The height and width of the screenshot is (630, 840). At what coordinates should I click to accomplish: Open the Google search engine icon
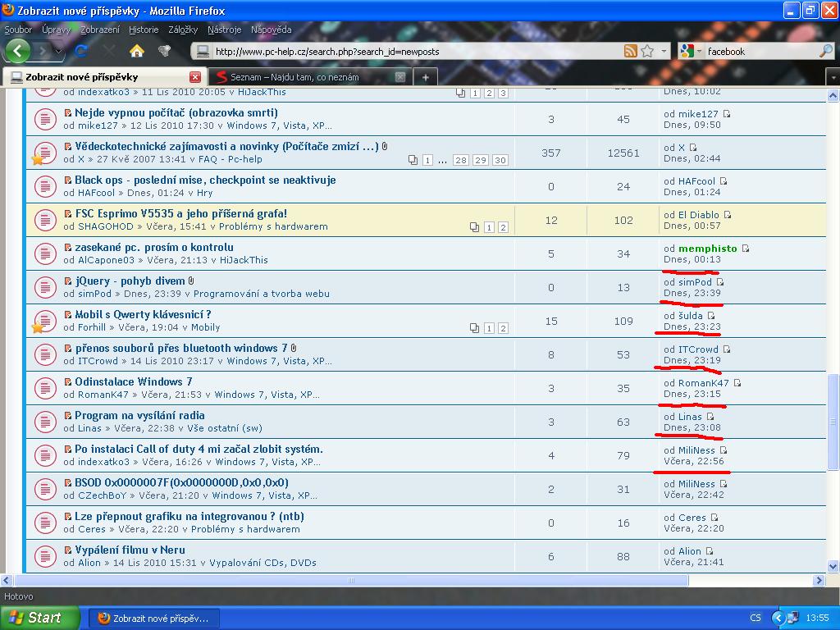point(687,52)
